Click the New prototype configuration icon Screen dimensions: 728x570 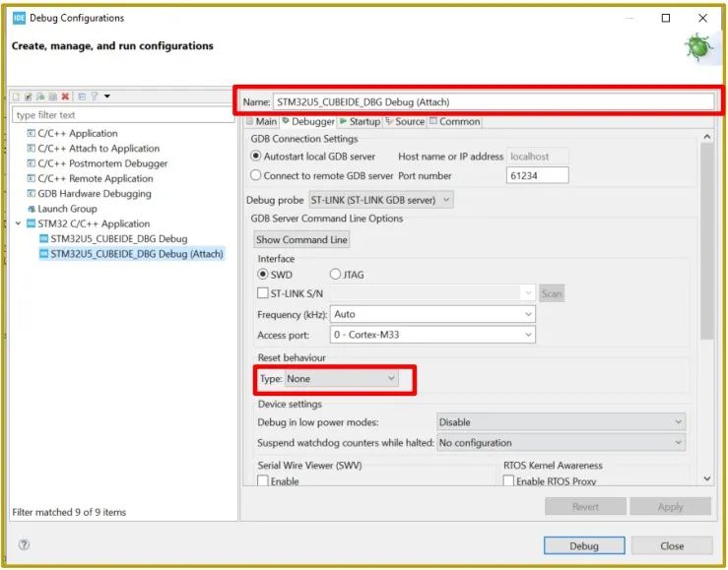click(29, 96)
